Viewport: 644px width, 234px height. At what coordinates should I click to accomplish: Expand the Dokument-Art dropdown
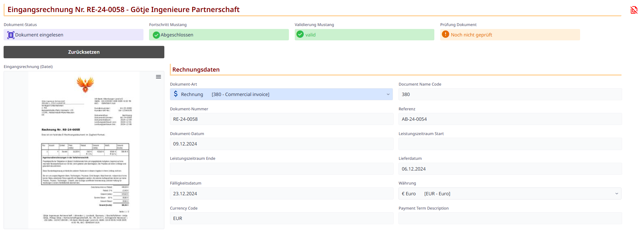click(388, 94)
